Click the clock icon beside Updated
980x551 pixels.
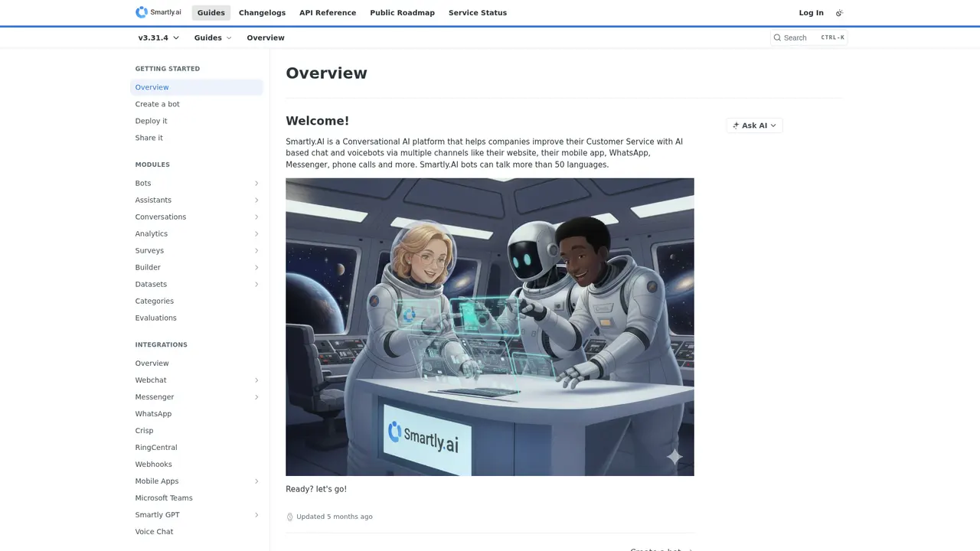point(289,517)
